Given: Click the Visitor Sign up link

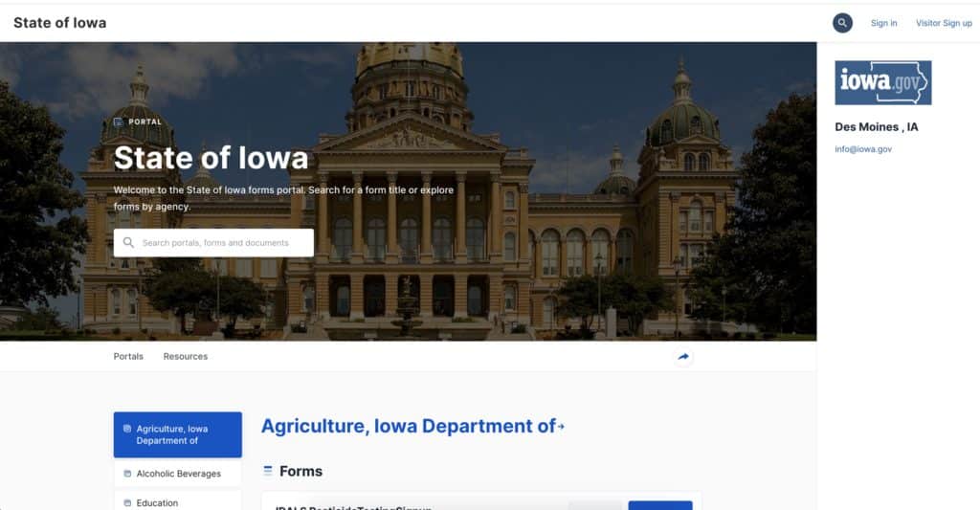Looking at the screenshot, I should click(x=944, y=23).
